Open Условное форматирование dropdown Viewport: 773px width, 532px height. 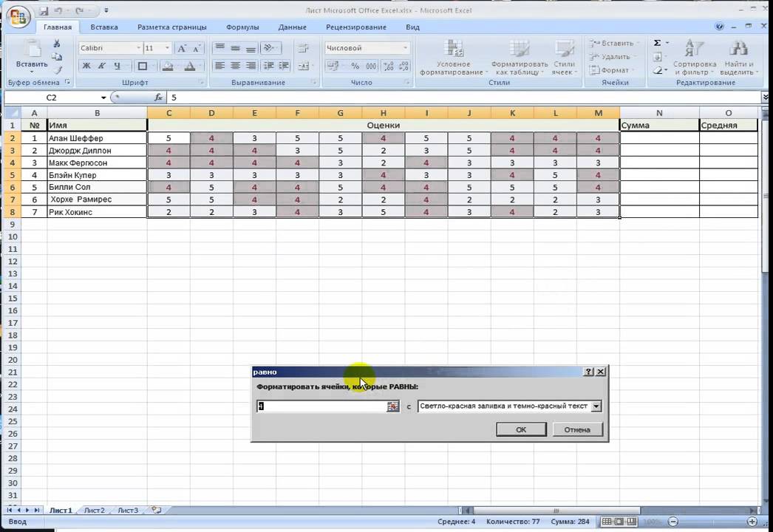point(453,58)
